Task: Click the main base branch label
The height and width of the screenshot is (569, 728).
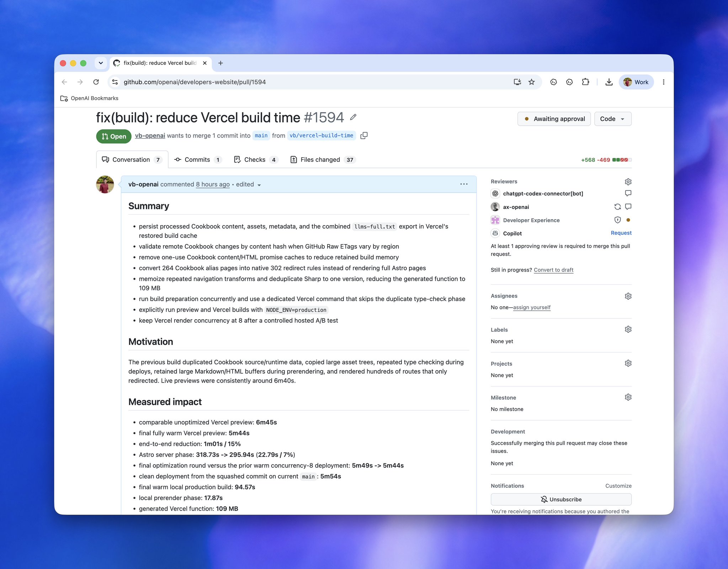Action: tap(261, 136)
